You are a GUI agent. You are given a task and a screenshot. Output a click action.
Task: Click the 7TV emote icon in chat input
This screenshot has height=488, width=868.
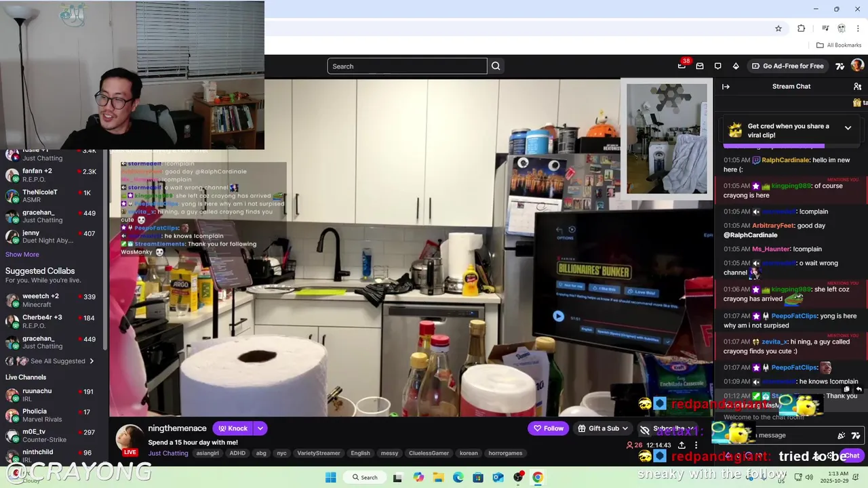tap(856, 435)
